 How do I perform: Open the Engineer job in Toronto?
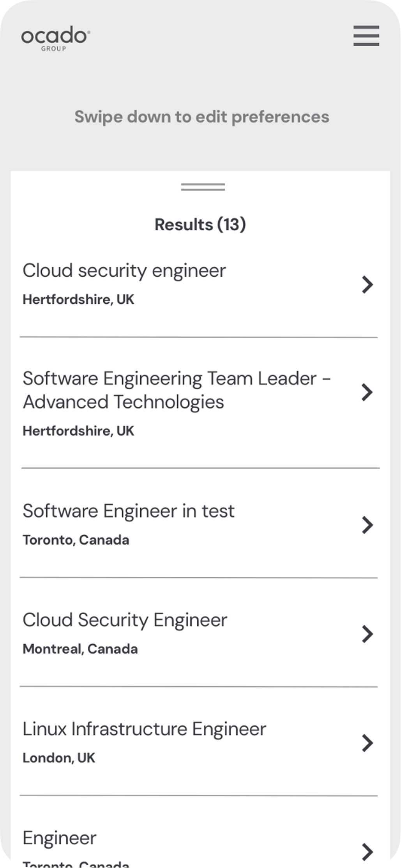pos(59,838)
